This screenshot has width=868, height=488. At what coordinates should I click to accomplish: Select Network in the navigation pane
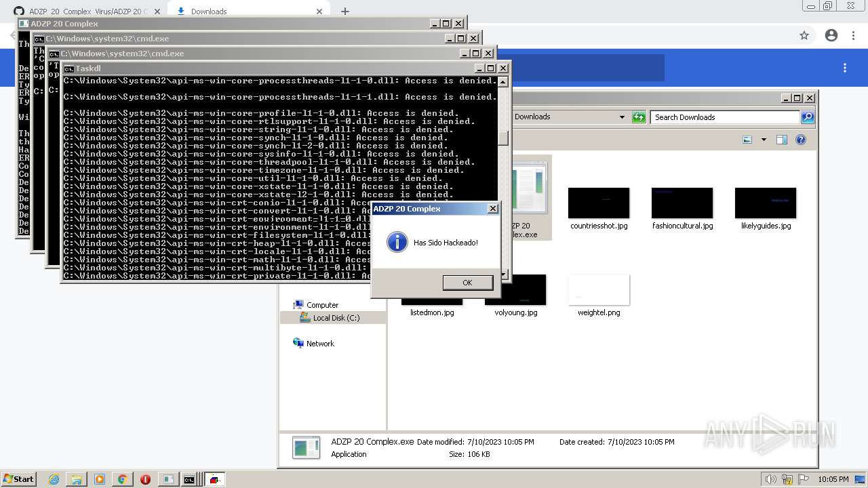[320, 344]
